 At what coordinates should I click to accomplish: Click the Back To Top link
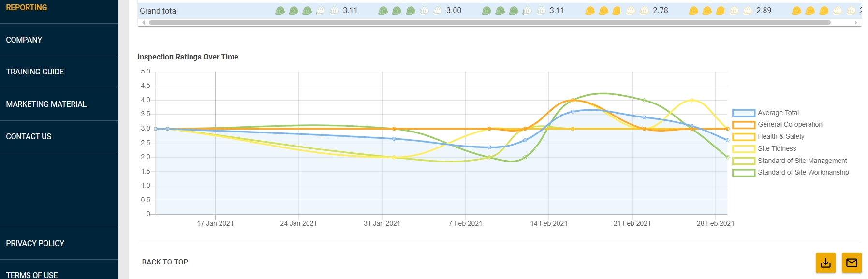pyautogui.click(x=165, y=262)
